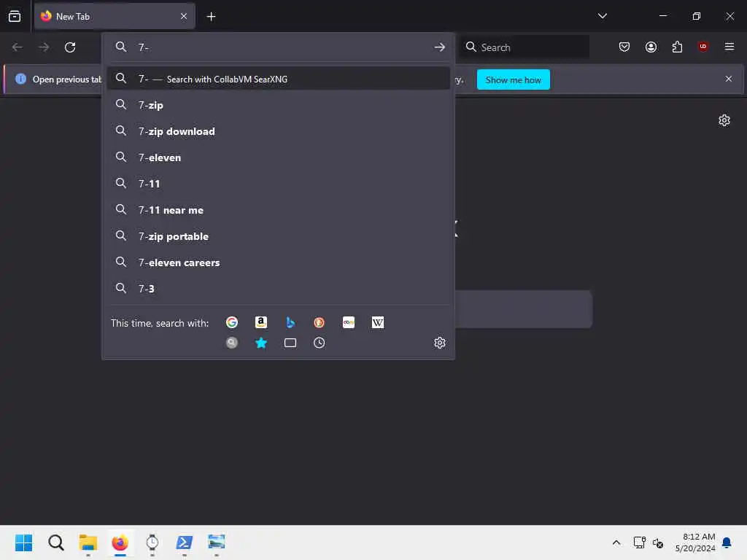
Task: Open File Explorer from the taskbar
Action: (88, 542)
